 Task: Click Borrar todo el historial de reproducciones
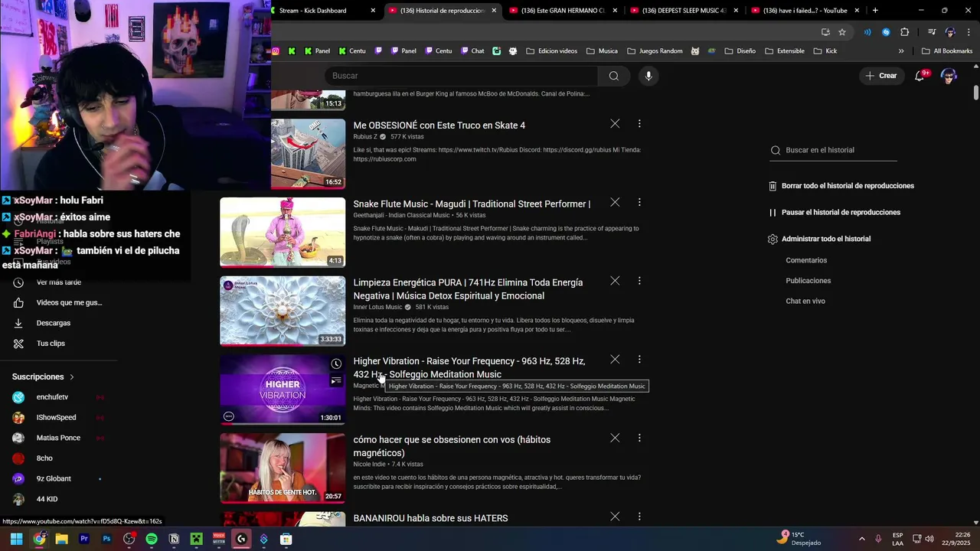click(841, 186)
